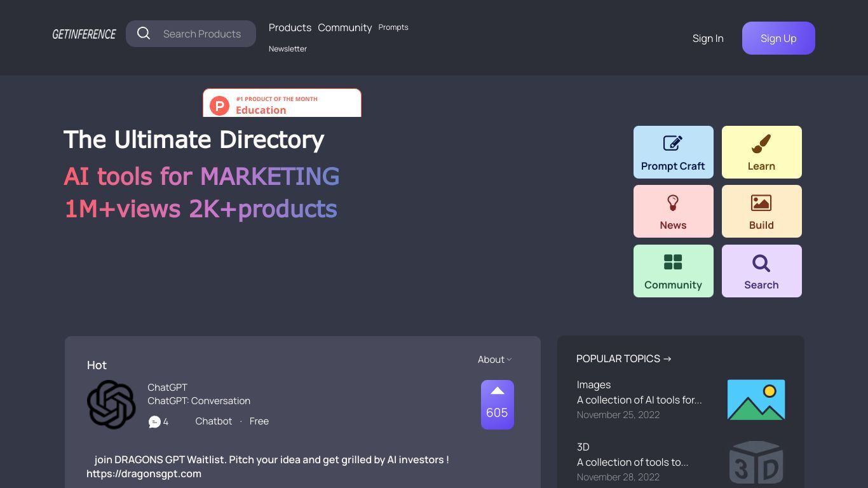Viewport: 868px width, 488px height.
Task: Click the Prompt Craft pencil icon
Action: [x=673, y=144]
